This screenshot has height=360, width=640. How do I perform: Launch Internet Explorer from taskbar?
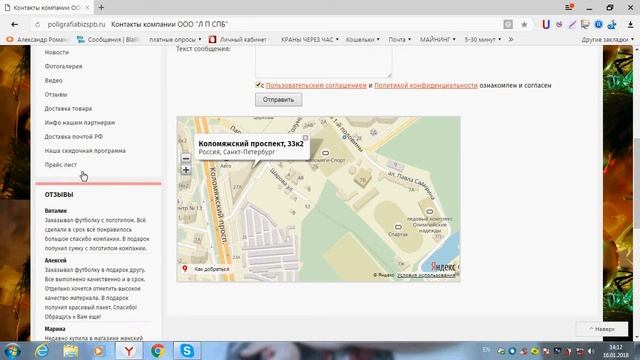click(x=42, y=351)
